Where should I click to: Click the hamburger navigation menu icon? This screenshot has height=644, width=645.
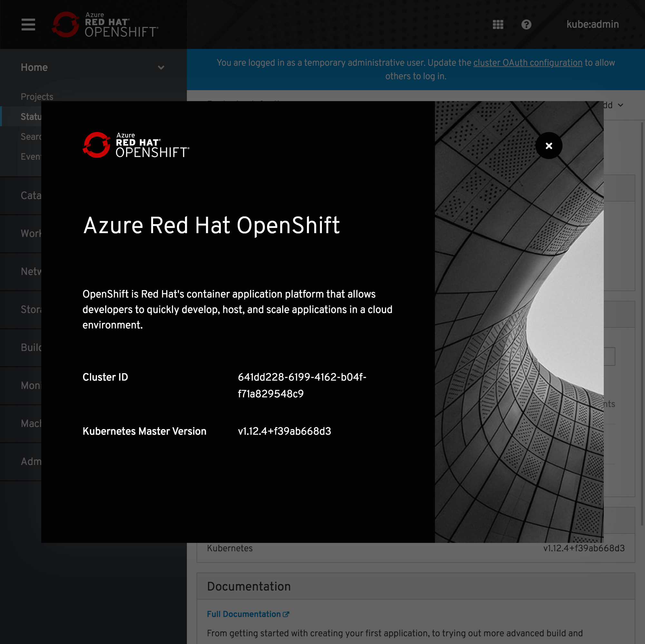pyautogui.click(x=28, y=24)
